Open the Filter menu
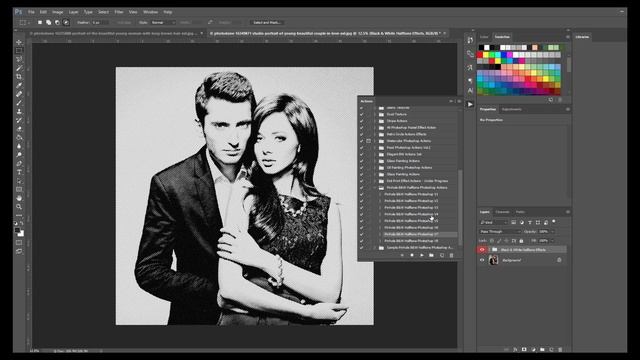Image resolution: width=640 pixels, height=360 pixels. point(119,12)
